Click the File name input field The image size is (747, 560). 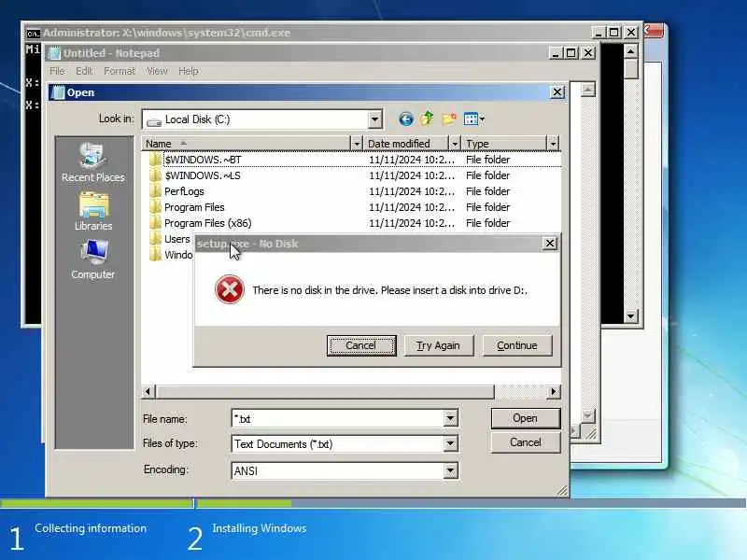(337, 418)
